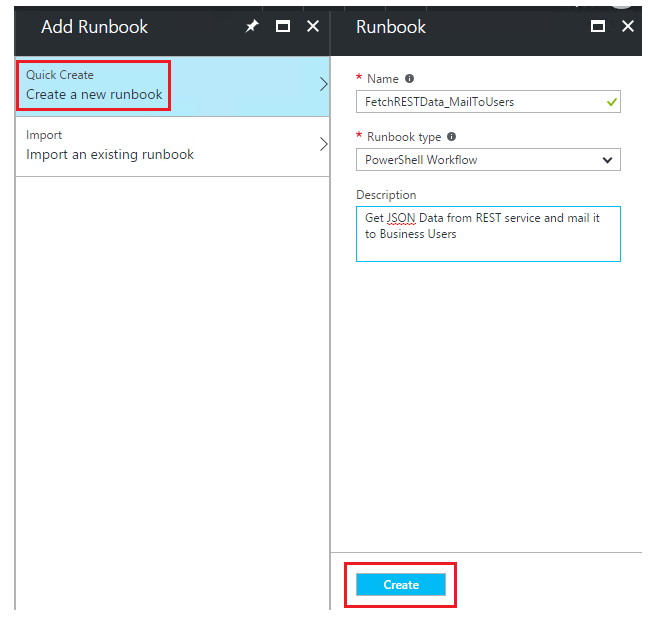Select Quick Create new runbook option

click(172, 86)
